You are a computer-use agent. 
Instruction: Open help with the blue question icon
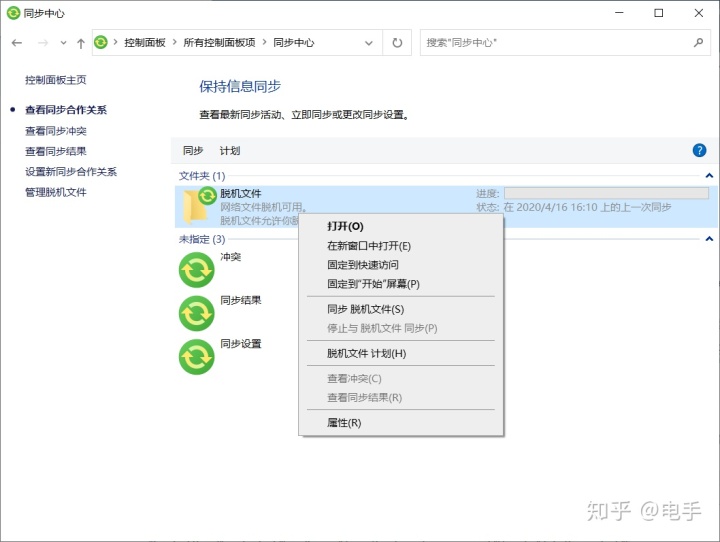[699, 150]
